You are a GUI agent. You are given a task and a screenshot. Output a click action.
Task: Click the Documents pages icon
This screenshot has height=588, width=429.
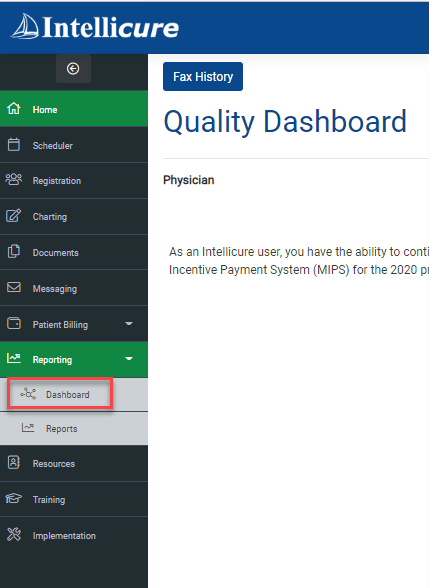pyautogui.click(x=14, y=252)
